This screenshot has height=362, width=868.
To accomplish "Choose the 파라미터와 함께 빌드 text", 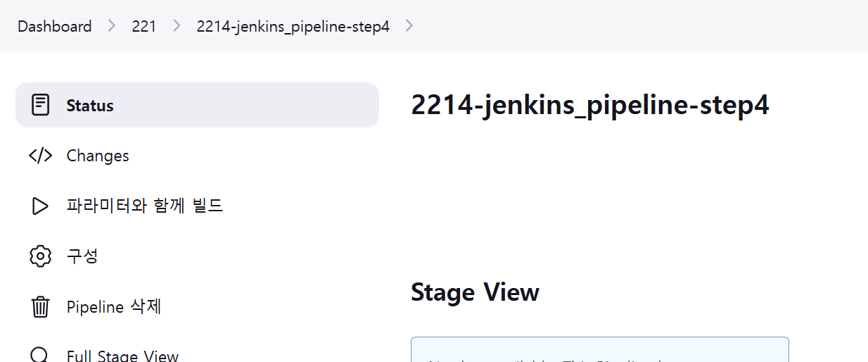I will click(144, 206).
